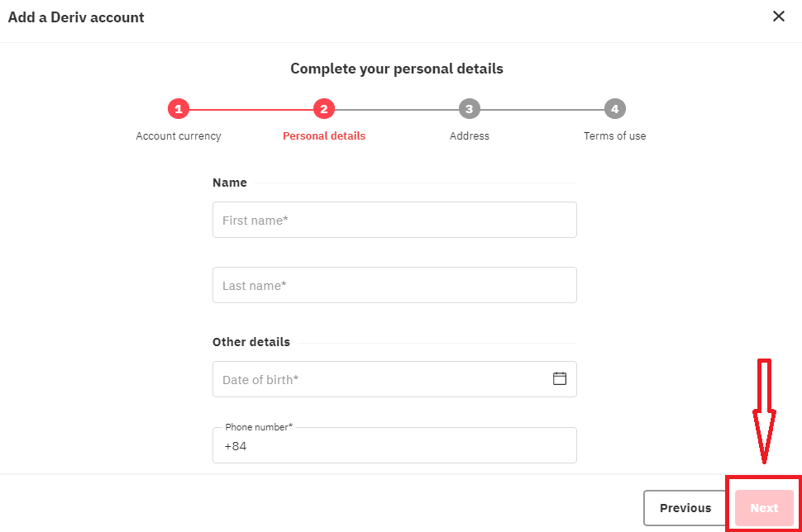Click the step 1 circle icon
The image size is (802, 532).
179,108
